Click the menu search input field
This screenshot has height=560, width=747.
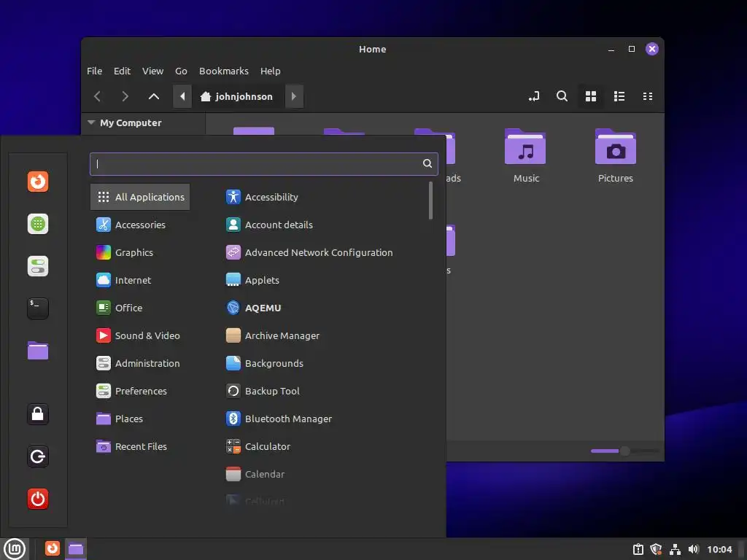263,164
